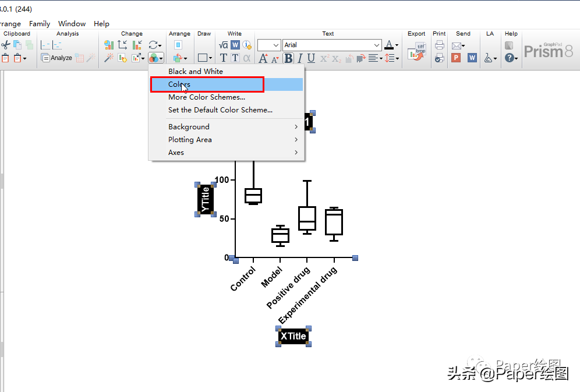Image resolution: width=580 pixels, height=392 pixels.
Task: Click the Help question mark icon
Action: click(510, 58)
